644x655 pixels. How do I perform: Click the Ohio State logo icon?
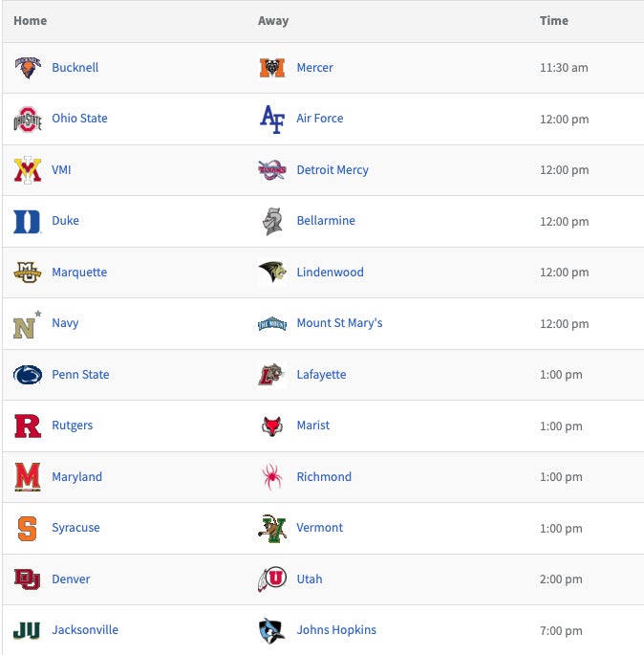coord(28,120)
